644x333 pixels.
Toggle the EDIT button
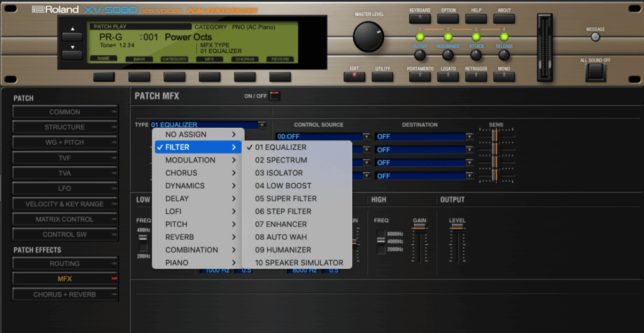tap(355, 77)
